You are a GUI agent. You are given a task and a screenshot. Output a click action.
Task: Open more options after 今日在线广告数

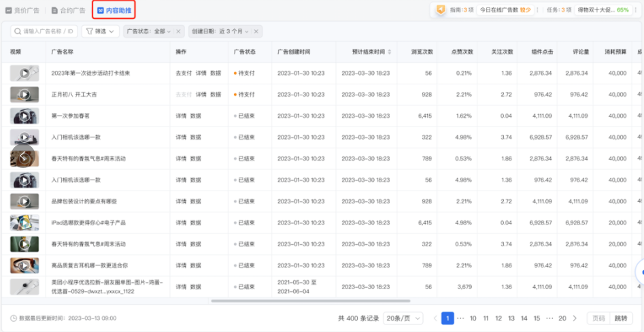tap(537, 10)
